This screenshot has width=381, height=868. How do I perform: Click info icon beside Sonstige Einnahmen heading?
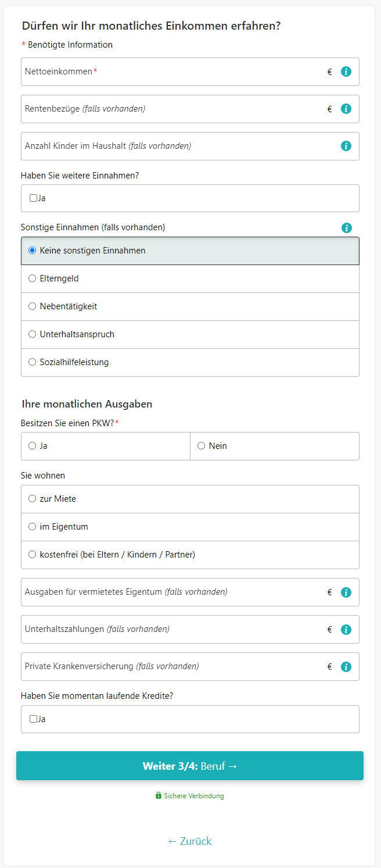(347, 228)
